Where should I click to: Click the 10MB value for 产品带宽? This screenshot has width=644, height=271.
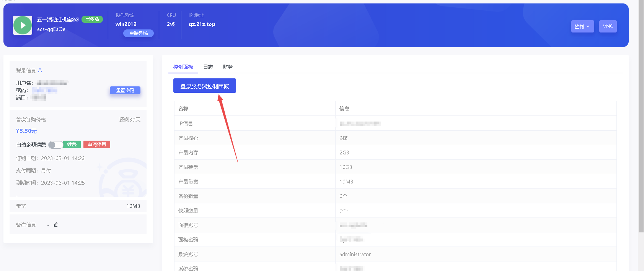click(346, 182)
